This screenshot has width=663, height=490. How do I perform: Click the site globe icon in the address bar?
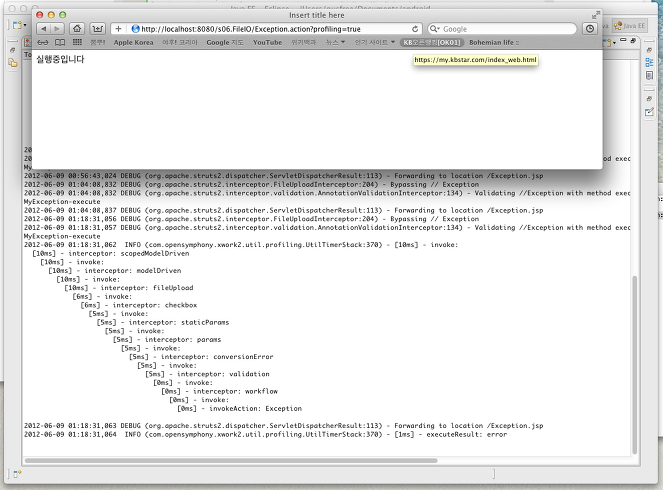point(136,29)
